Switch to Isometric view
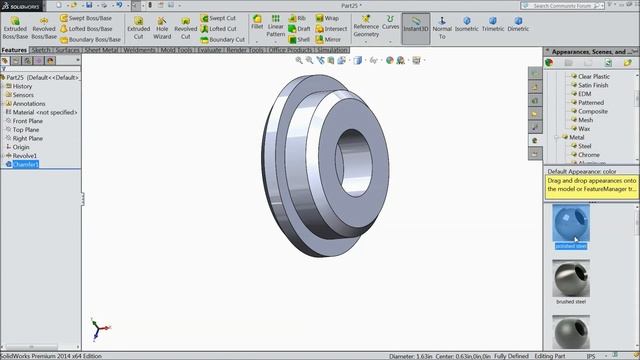Viewport: 640px width, 360px height. [467, 24]
